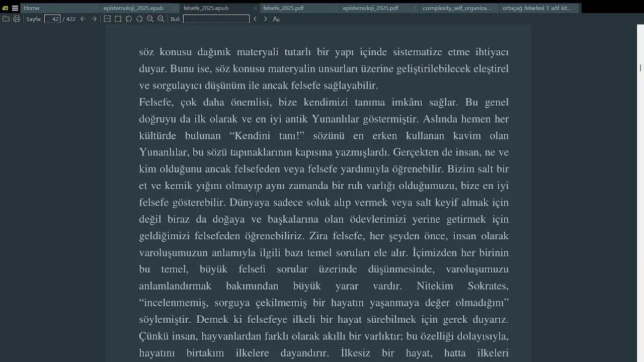Go to the previous page arrow
Viewport: 644px width, 362px height.
tap(83, 19)
